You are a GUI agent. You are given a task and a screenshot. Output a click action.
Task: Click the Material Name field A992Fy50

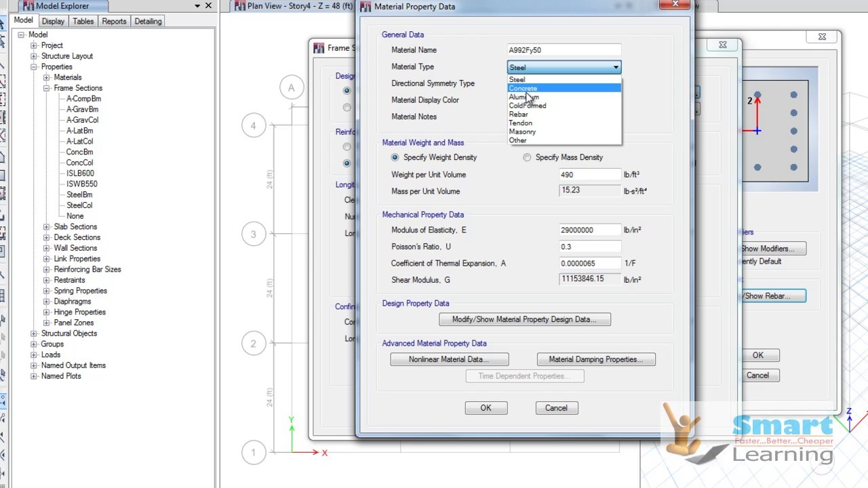(x=564, y=50)
